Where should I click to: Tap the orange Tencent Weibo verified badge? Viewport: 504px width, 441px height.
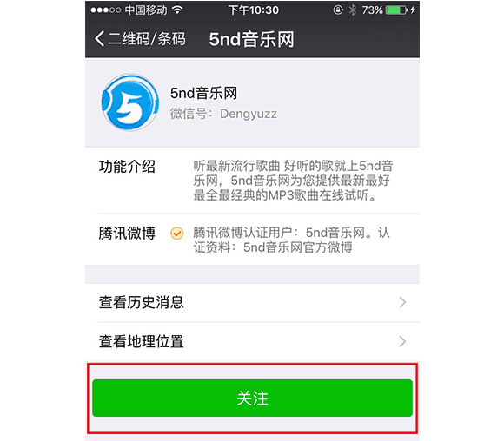[176, 234]
